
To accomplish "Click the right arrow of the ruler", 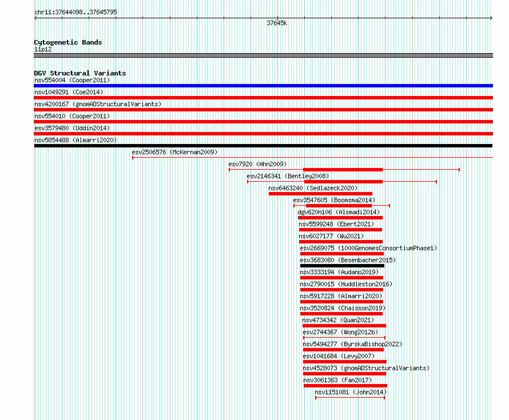I will pos(491,18).
